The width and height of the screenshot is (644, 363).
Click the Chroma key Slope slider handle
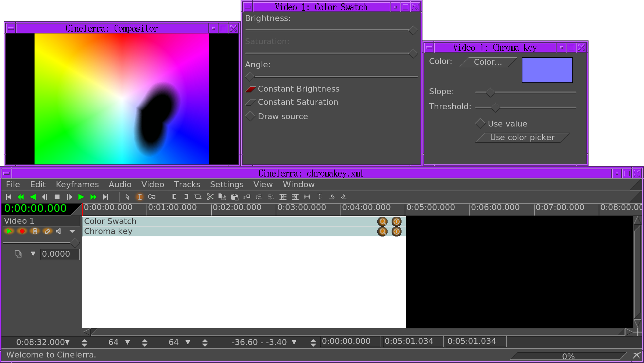(490, 92)
